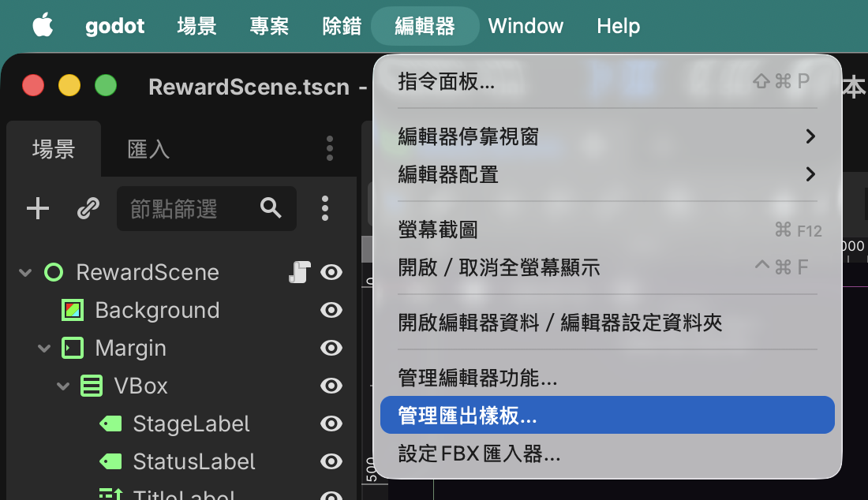Viewport: 868px width, 500px height.
Task: Open extra scene tree options dots
Action: pyautogui.click(x=325, y=208)
